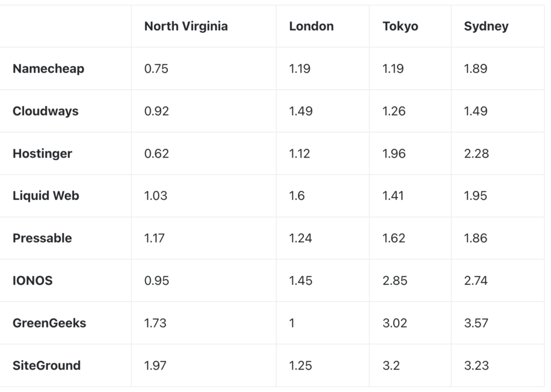Click the London column header
This screenshot has height=392, width=551.
pyautogui.click(x=311, y=26)
